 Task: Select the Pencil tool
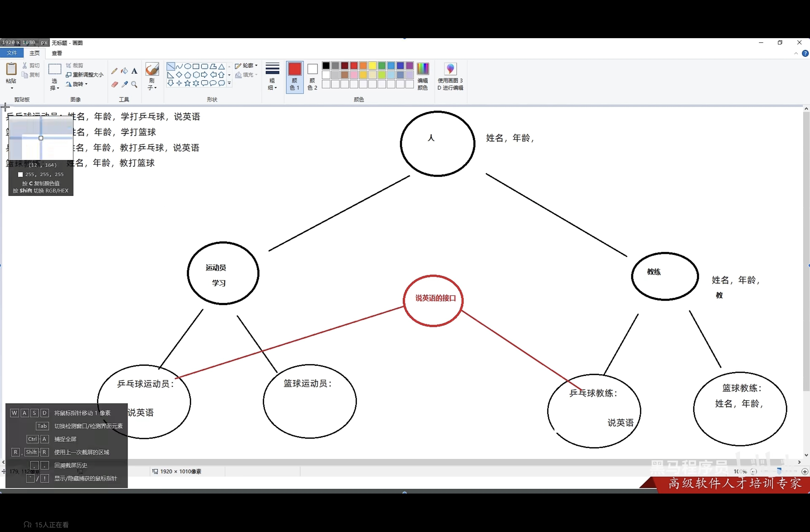(114, 71)
